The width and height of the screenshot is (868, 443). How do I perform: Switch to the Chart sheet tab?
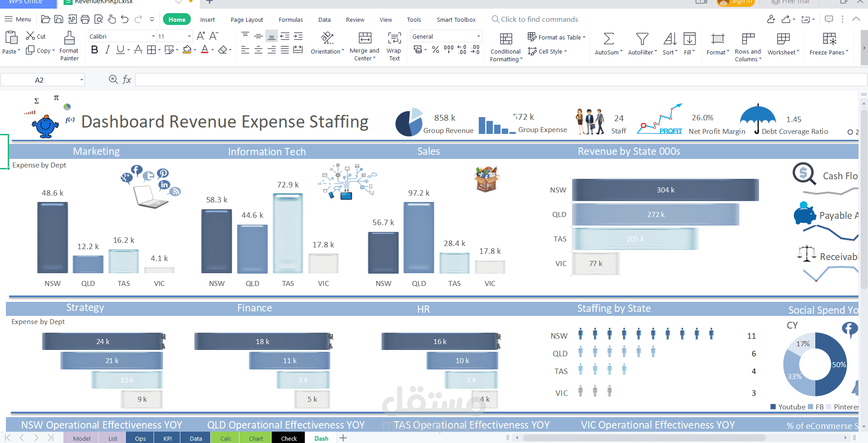(256, 438)
